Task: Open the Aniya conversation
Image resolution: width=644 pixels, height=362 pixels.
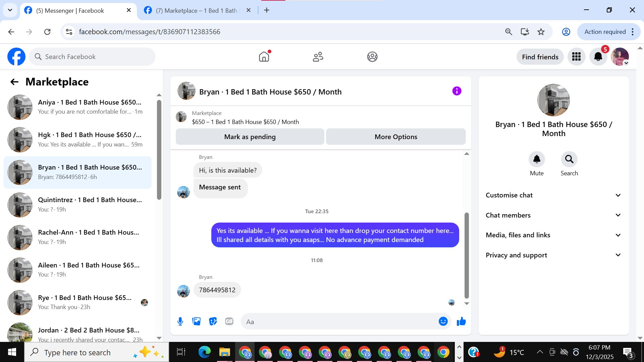Action: [77, 107]
